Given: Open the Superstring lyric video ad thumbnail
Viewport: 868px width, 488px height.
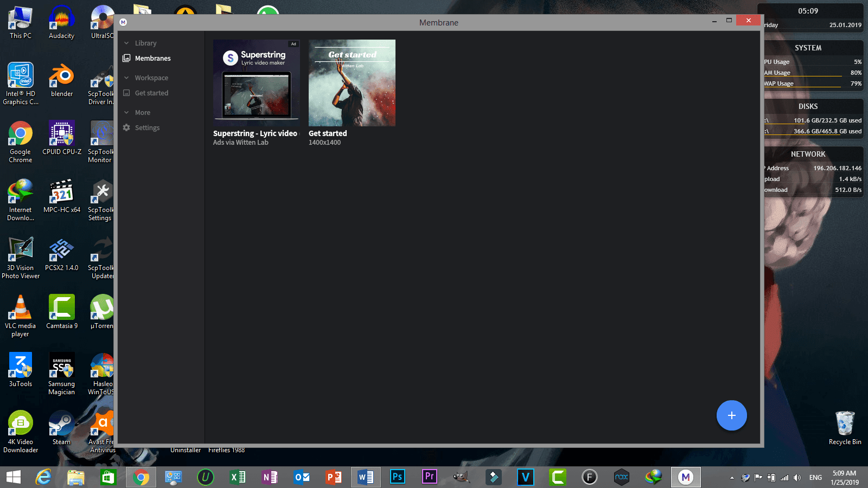Looking at the screenshot, I should point(257,83).
